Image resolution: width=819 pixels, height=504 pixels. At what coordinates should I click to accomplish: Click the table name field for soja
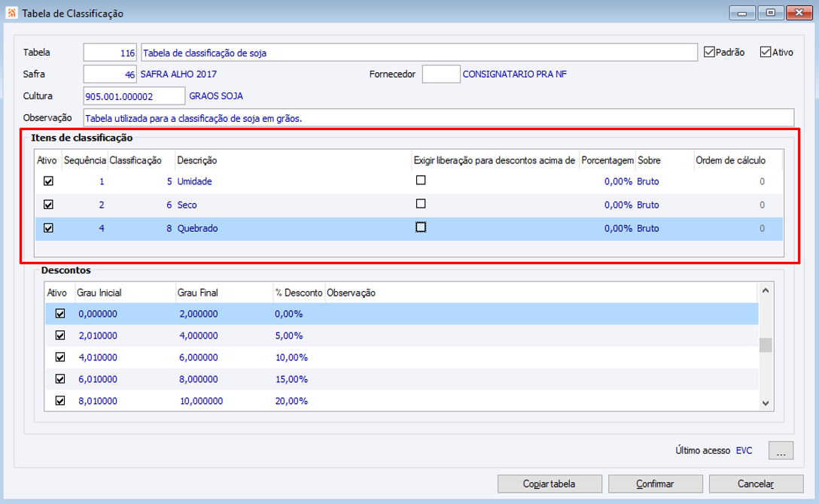click(419, 53)
